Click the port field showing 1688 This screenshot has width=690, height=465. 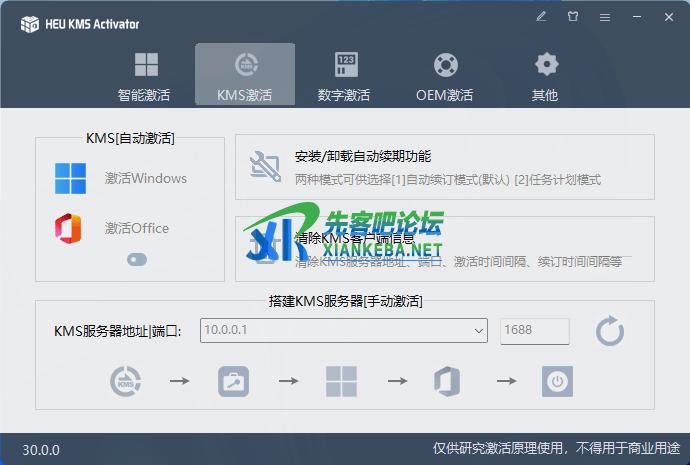[534, 330]
